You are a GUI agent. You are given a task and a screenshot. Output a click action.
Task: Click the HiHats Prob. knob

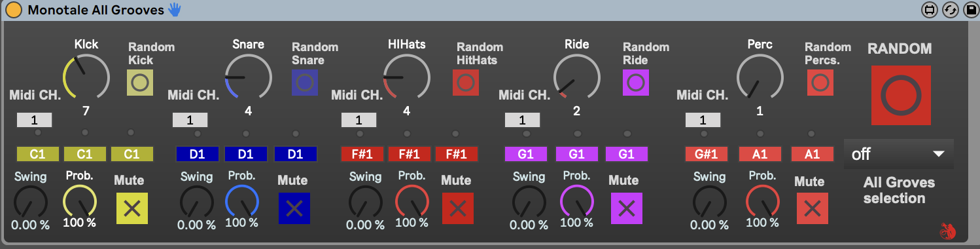(412, 202)
